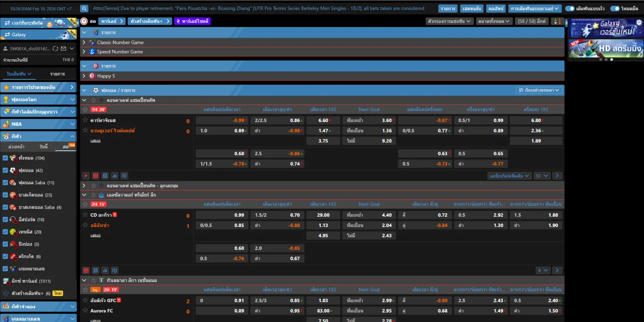Click the odds sort arrows icon
This screenshot has width=644, height=322.
click(x=557, y=21)
